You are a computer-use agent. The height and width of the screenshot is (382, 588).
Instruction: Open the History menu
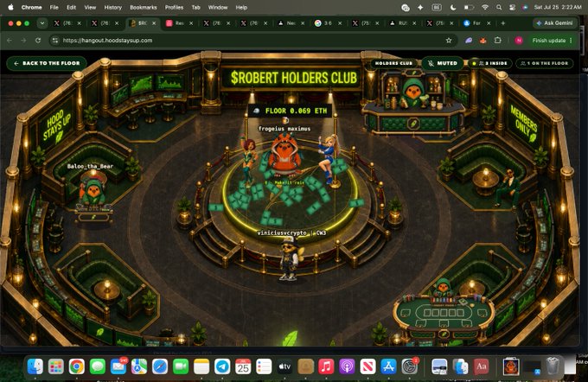(113, 7)
